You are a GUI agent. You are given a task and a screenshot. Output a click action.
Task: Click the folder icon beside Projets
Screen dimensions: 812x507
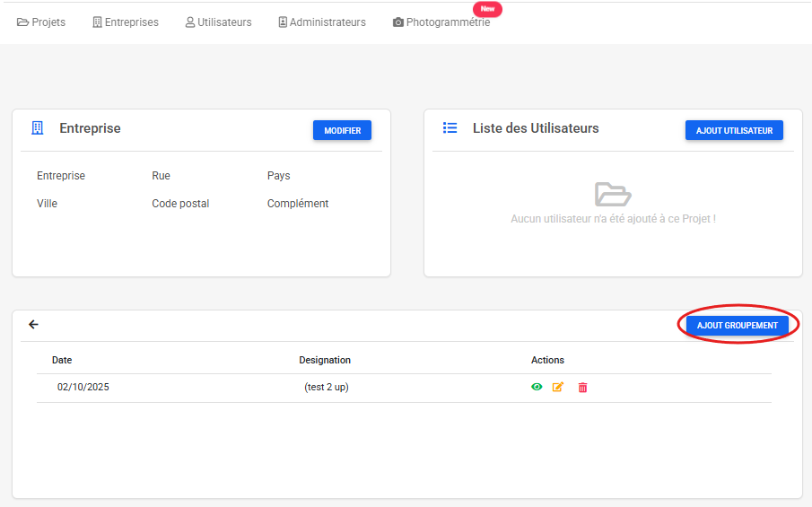(x=23, y=22)
